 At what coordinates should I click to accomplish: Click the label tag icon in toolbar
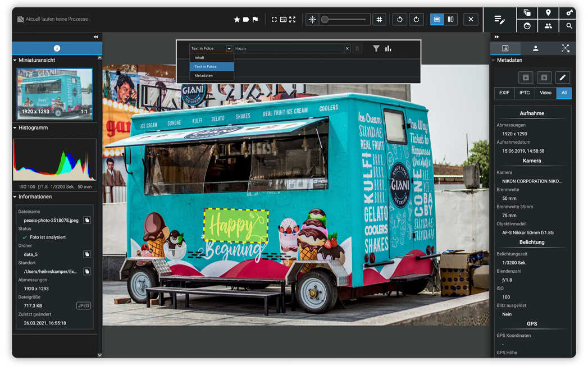coord(246,20)
